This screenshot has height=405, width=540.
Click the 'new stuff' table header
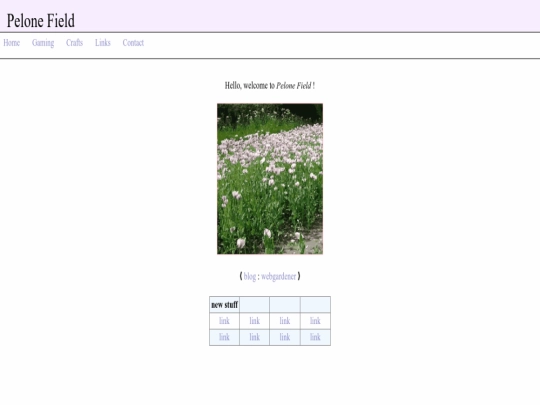225,305
